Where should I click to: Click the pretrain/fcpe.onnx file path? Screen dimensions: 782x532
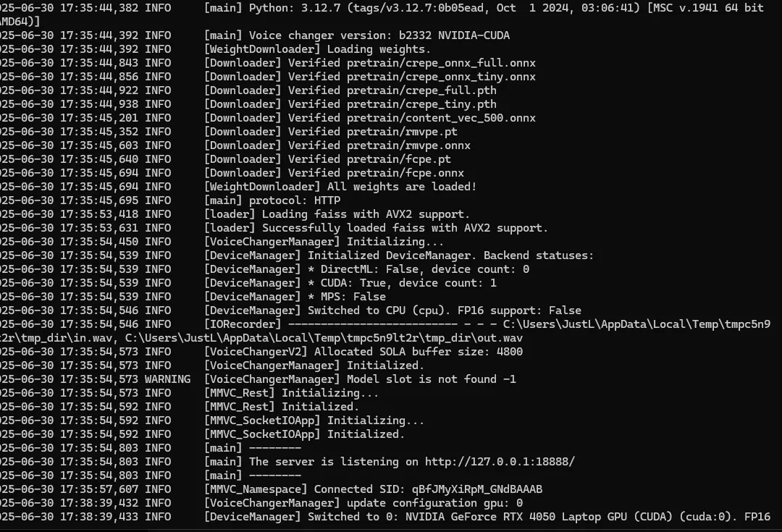pos(405,173)
